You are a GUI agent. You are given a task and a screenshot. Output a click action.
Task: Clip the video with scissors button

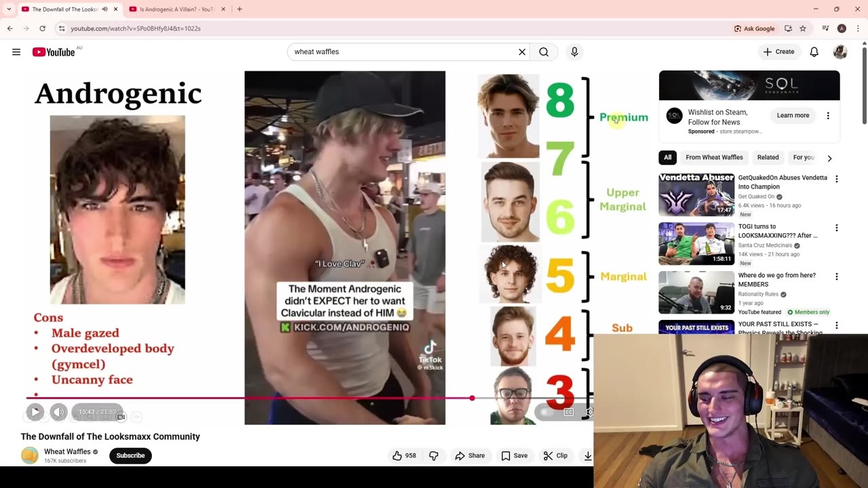(555, 455)
